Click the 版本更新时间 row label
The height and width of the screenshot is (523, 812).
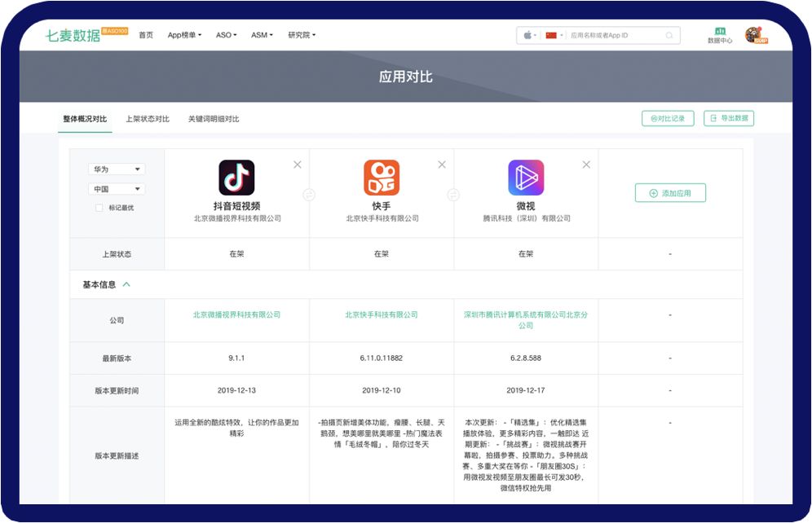[117, 390]
